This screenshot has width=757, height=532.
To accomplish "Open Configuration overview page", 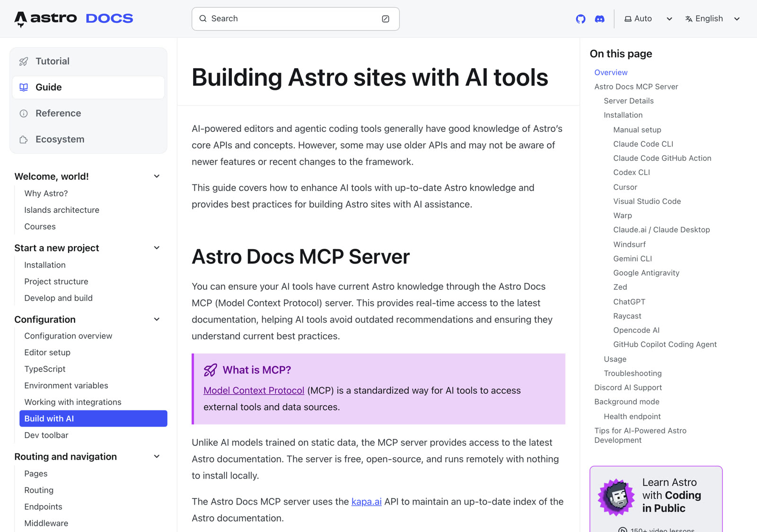I will 68,336.
